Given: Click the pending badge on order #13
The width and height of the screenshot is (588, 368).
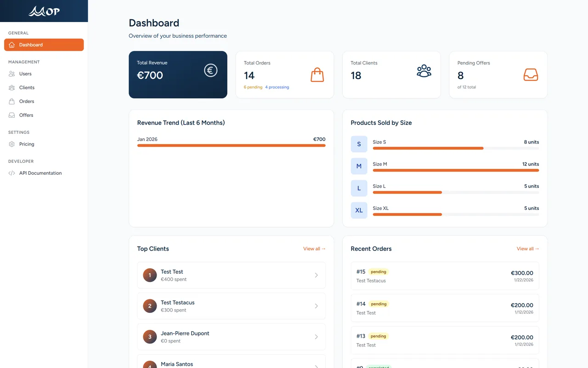Looking at the screenshot, I should [x=379, y=336].
